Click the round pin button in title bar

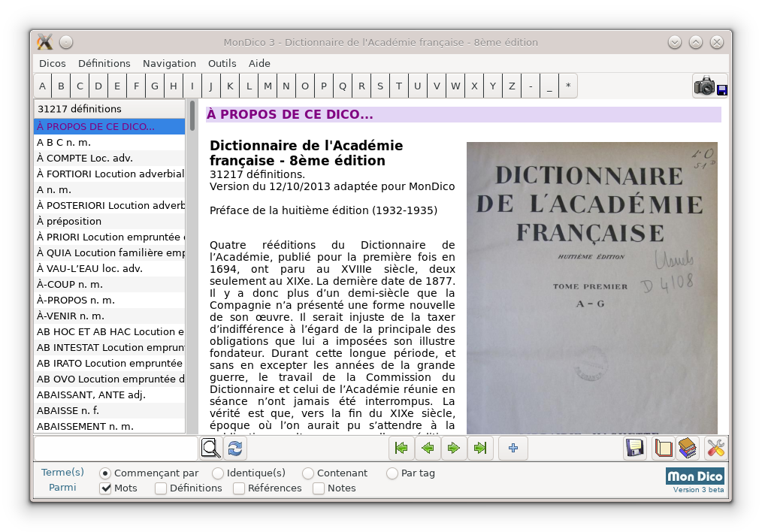pos(66,42)
